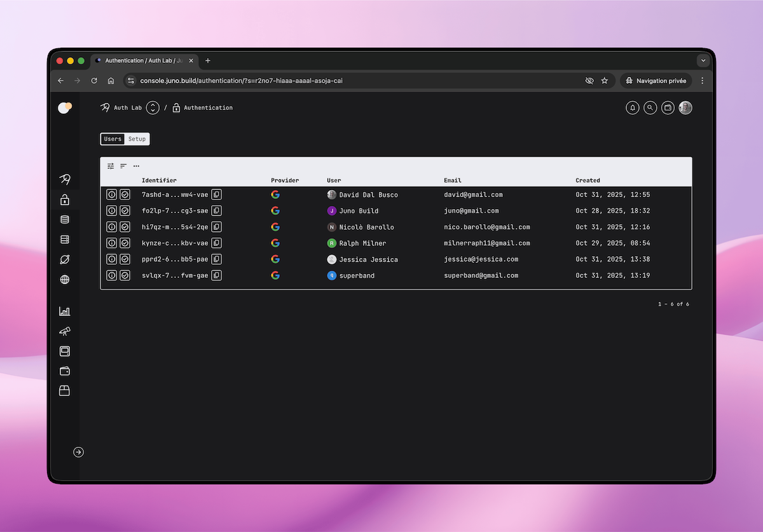This screenshot has width=763, height=532.
Task: Open Ralph Milner's user detail icon
Action: 111,243
